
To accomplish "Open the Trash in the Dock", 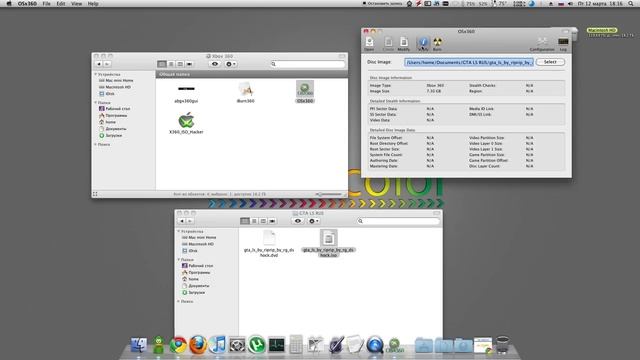I will tap(503, 345).
